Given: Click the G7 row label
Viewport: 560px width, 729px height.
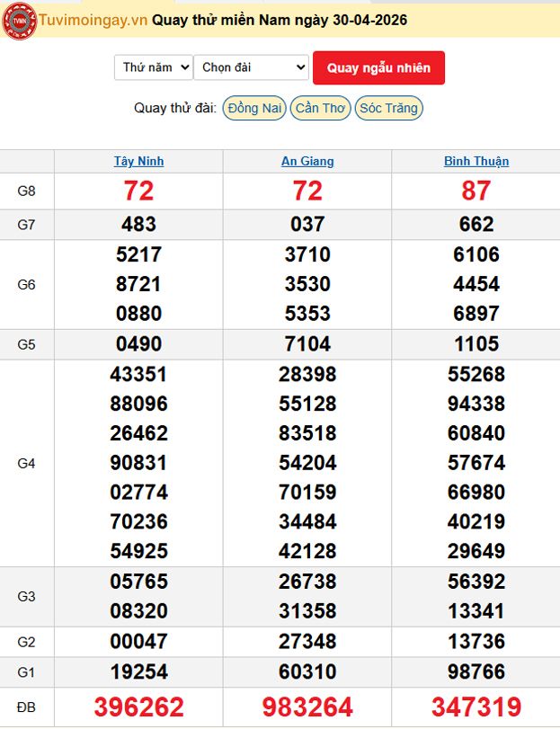Looking at the screenshot, I should [26, 225].
